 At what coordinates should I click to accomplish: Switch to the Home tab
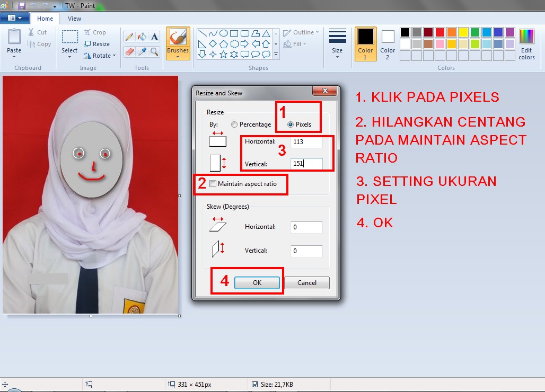[x=45, y=19]
